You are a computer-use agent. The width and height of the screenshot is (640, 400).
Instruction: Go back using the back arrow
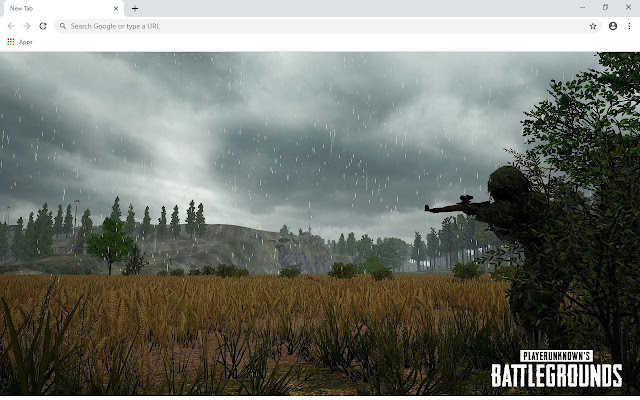pyautogui.click(x=11, y=26)
